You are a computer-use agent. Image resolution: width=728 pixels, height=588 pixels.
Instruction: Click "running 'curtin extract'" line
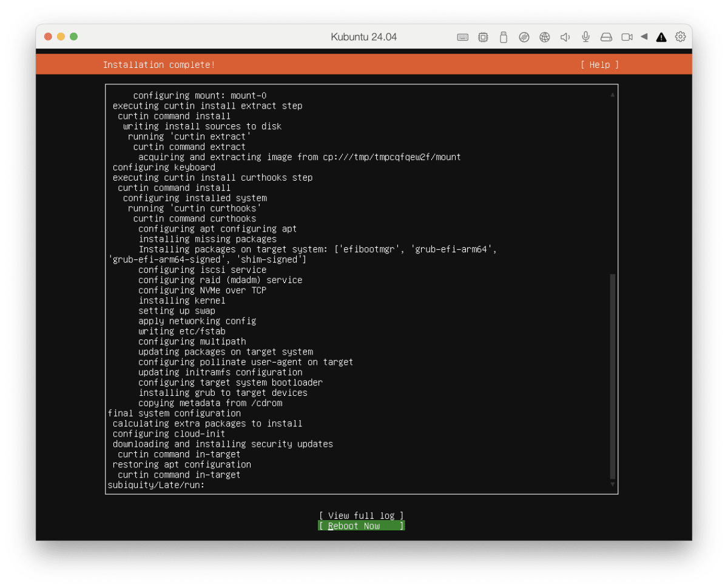click(x=189, y=136)
